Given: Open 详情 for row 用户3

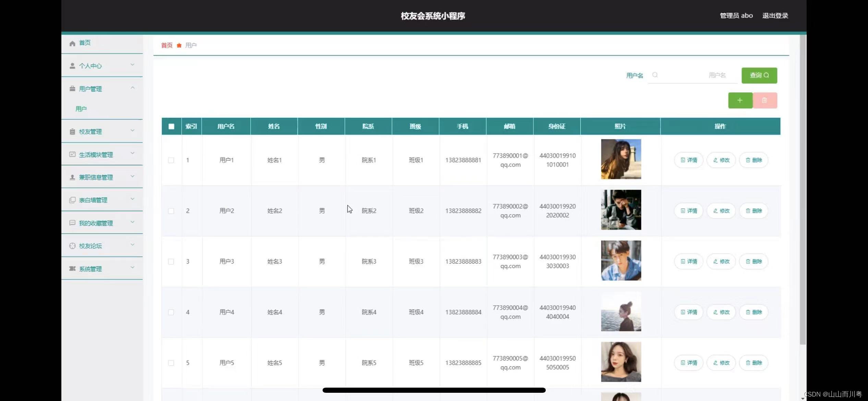Looking at the screenshot, I should point(689,262).
